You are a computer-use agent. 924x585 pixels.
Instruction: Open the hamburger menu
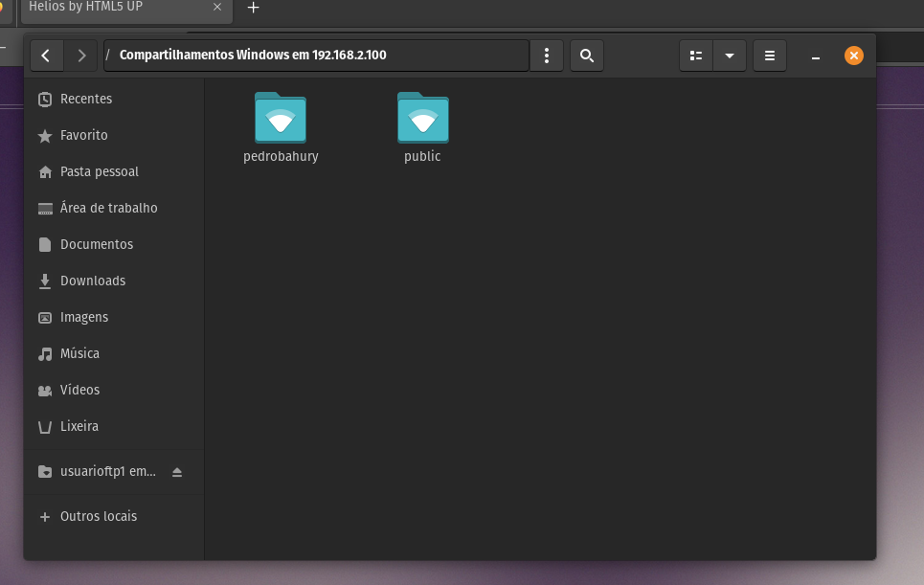[769, 55]
